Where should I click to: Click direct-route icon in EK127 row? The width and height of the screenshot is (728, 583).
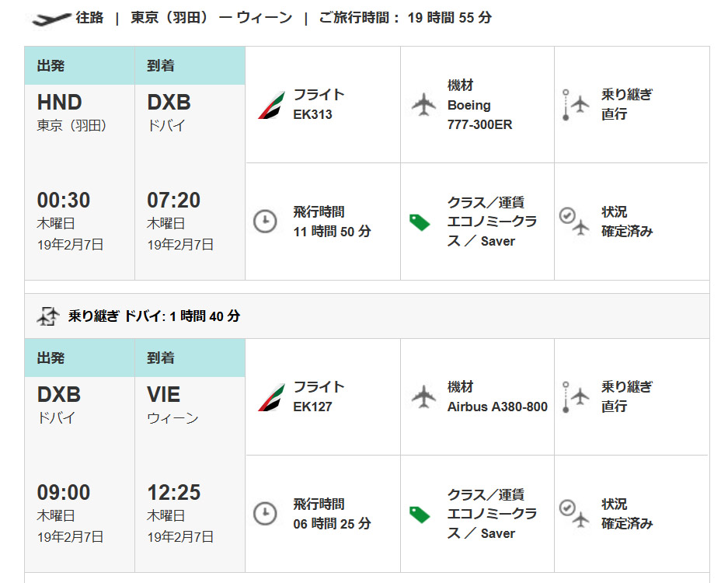(x=575, y=397)
